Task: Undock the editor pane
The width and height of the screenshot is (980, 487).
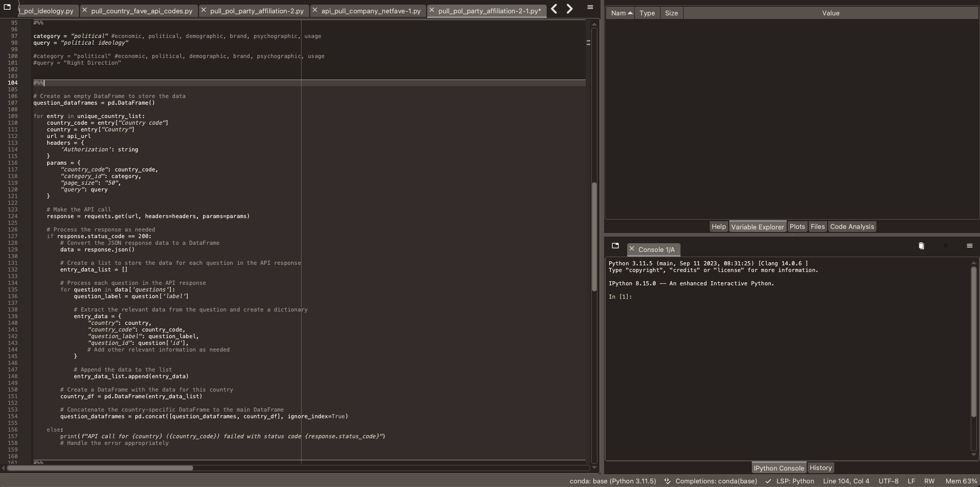Action: (7, 7)
